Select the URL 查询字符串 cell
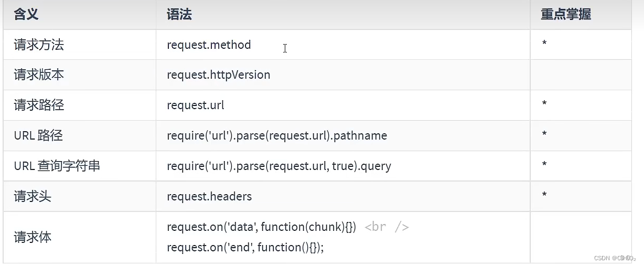The width and height of the screenshot is (644, 266). tap(57, 166)
